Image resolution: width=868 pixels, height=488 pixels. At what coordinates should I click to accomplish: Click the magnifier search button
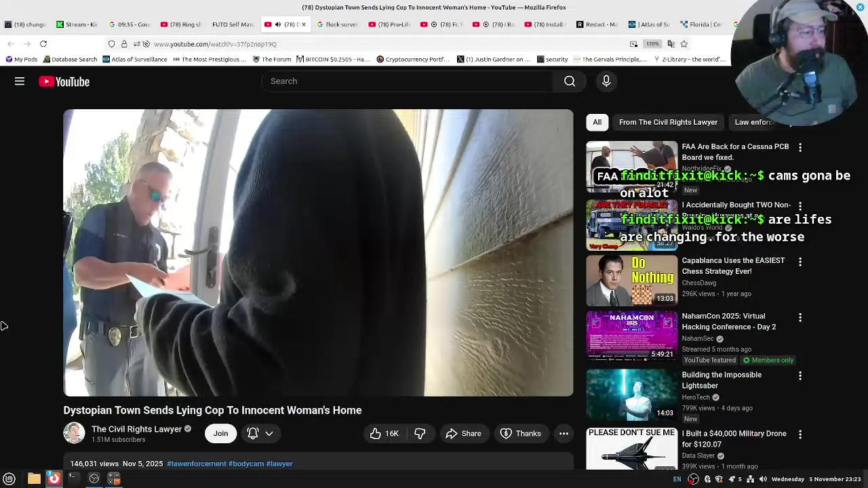(x=570, y=81)
